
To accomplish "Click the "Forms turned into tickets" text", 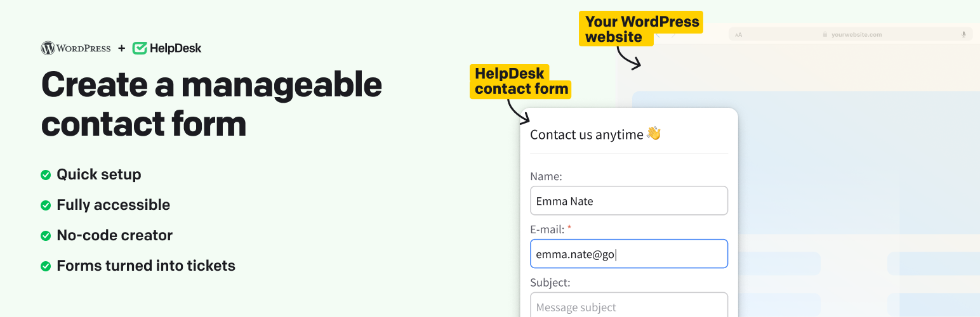I will [x=146, y=266].
